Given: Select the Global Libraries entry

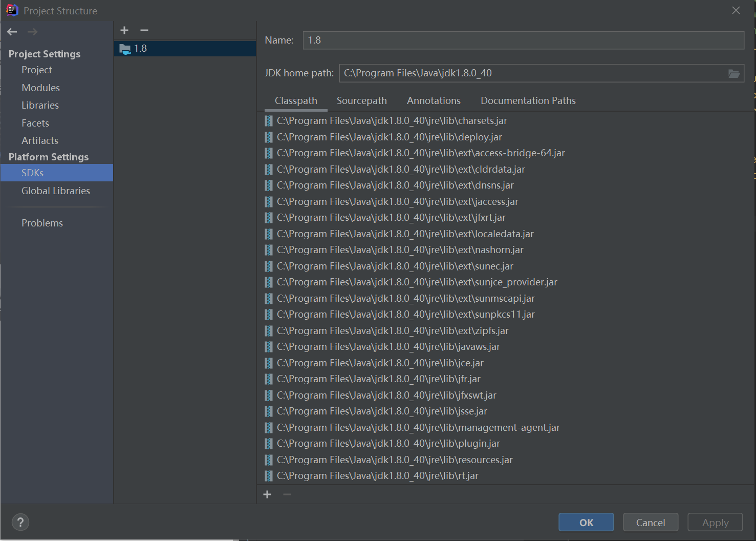Looking at the screenshot, I should [56, 191].
